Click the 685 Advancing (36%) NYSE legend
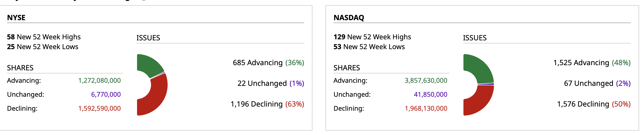Viewport: 644px width, 135px height. (268, 63)
